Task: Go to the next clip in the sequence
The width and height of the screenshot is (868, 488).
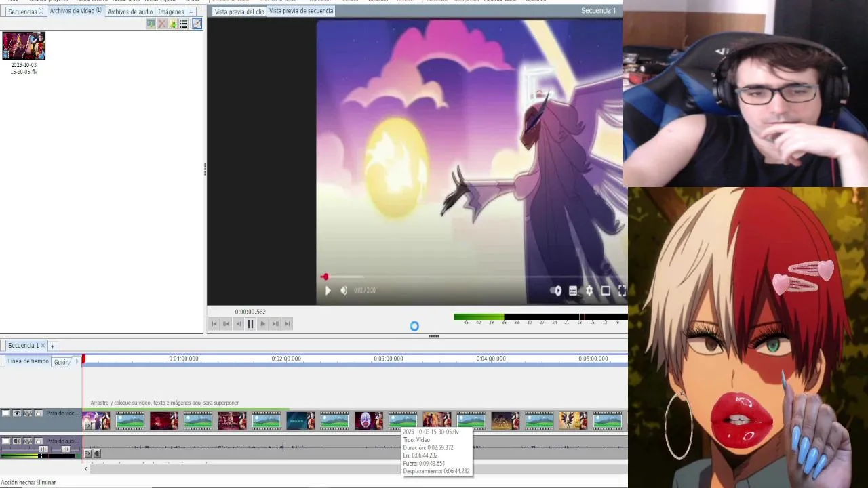Action: click(275, 324)
